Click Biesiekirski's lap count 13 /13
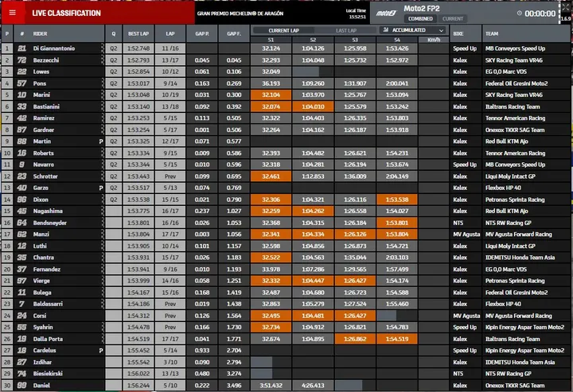 click(170, 374)
